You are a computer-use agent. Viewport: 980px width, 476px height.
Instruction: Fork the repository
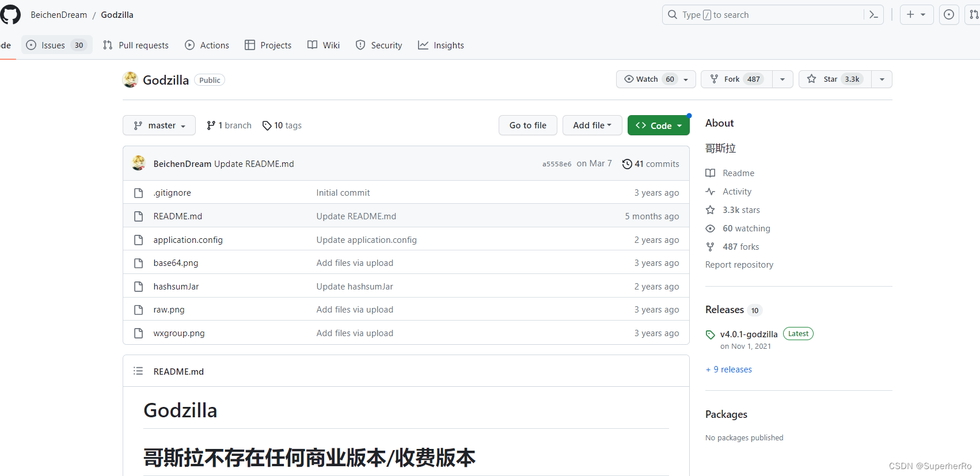pos(736,79)
